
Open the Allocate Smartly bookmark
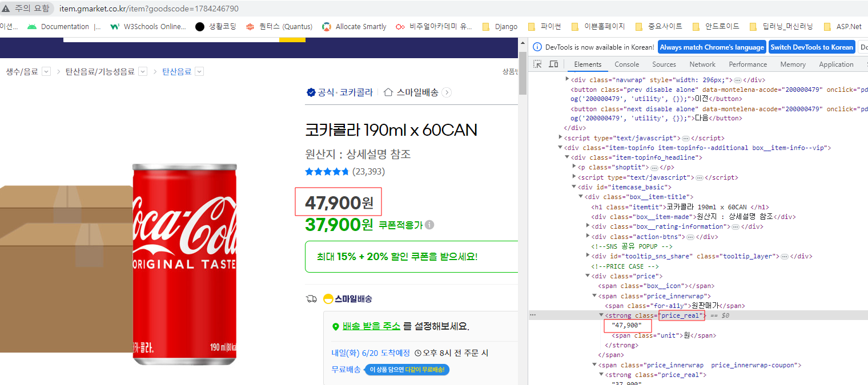pyautogui.click(x=355, y=27)
